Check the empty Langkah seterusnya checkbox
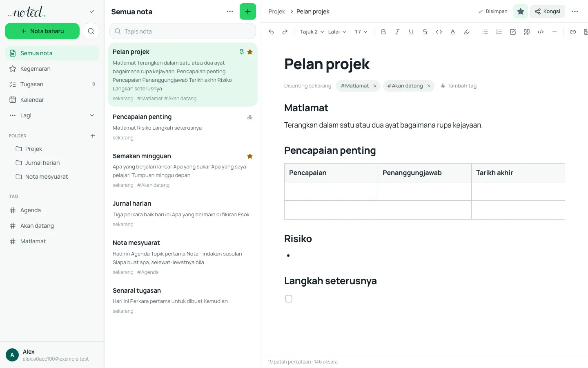Viewport: 588px width, 368px height. [x=289, y=299]
